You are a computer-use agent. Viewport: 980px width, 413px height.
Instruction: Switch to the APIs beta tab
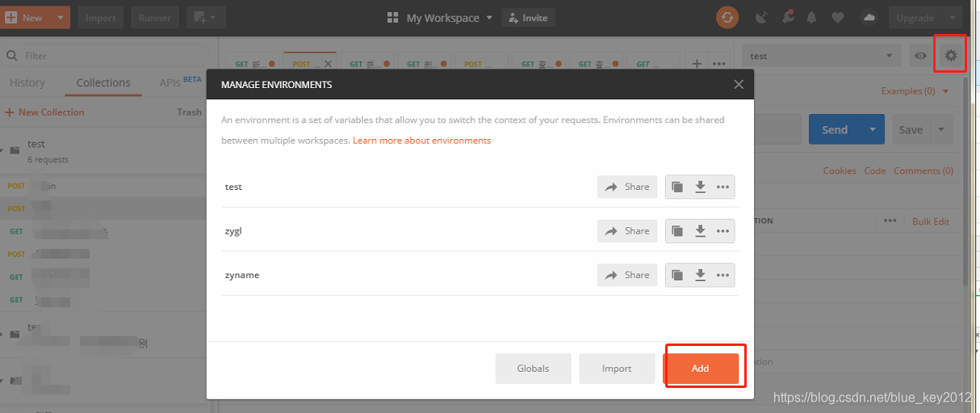click(x=180, y=82)
